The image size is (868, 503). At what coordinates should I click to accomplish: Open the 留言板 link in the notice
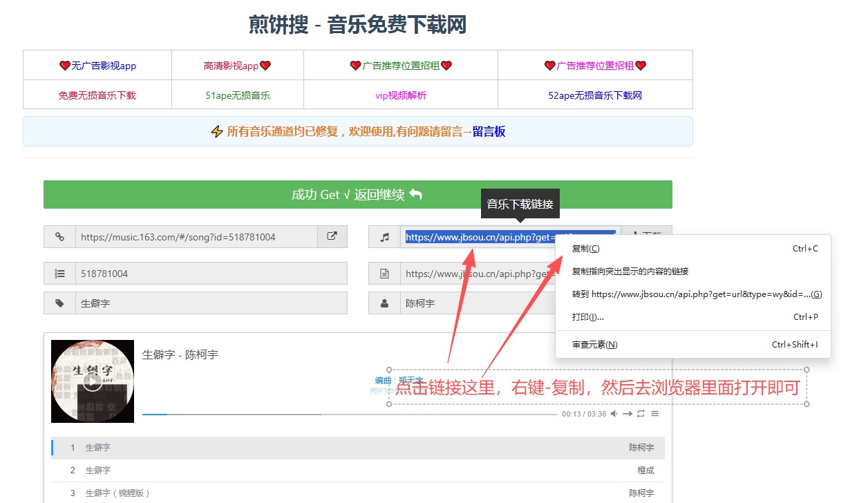(489, 131)
